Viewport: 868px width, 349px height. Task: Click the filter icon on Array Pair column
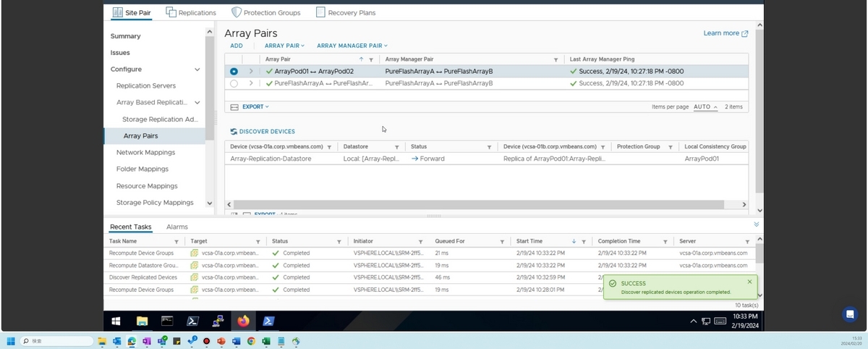pos(371,59)
